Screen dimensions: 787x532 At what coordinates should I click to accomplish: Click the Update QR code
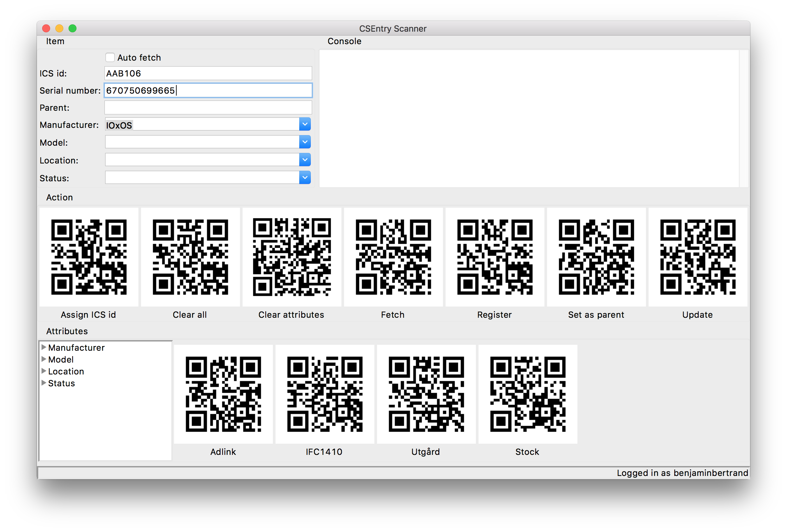698,257
